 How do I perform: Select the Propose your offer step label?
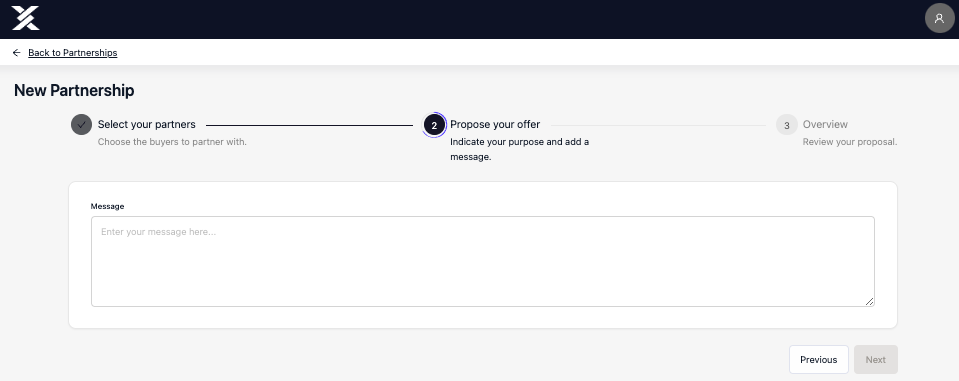[x=495, y=124]
